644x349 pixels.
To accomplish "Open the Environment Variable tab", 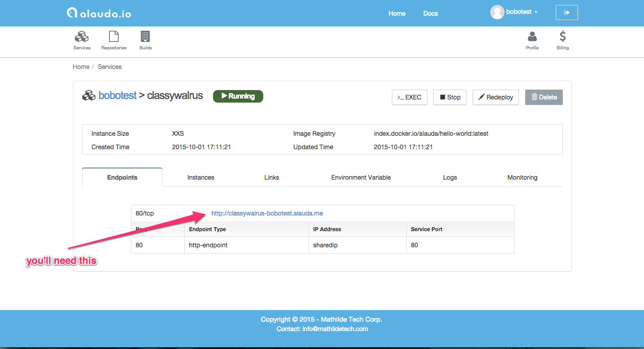I will pyautogui.click(x=361, y=177).
